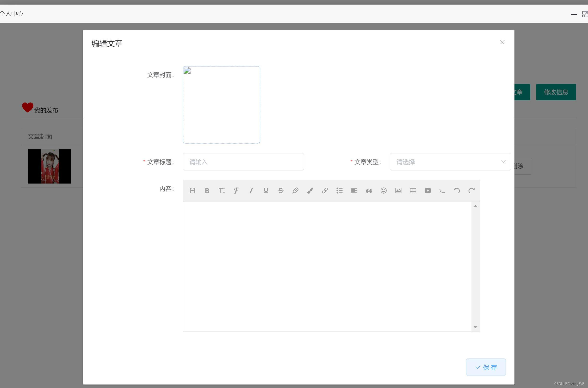This screenshot has height=388, width=588.
Task: Insert a hyperlink with link icon
Action: (325, 191)
